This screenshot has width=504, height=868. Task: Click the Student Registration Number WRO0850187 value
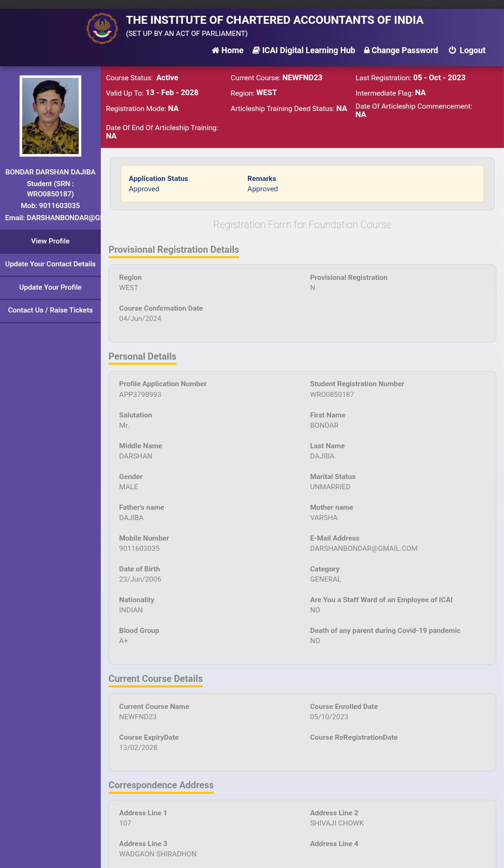tap(332, 395)
